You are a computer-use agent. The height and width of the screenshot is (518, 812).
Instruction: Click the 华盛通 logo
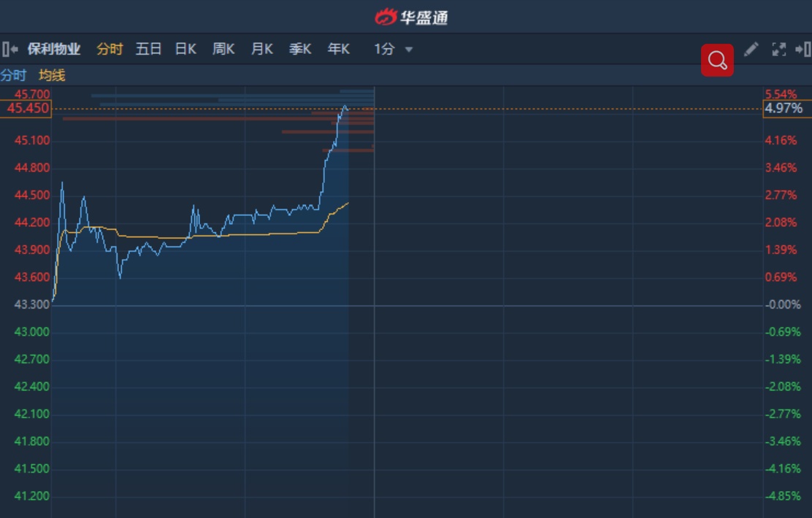point(411,17)
